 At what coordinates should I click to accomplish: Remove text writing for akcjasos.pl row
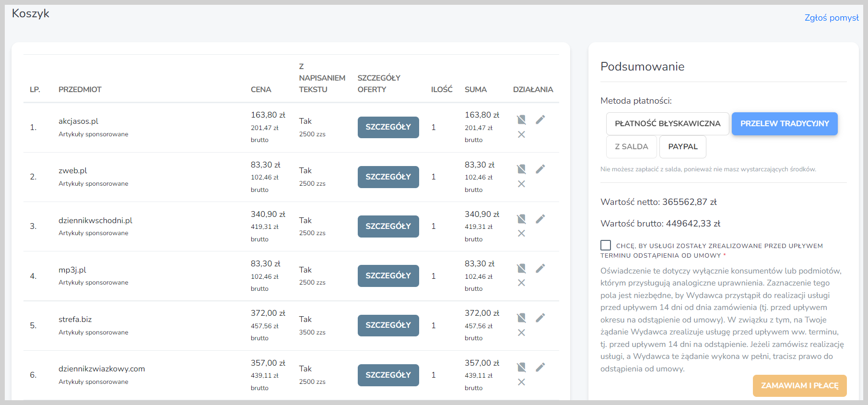click(x=521, y=119)
